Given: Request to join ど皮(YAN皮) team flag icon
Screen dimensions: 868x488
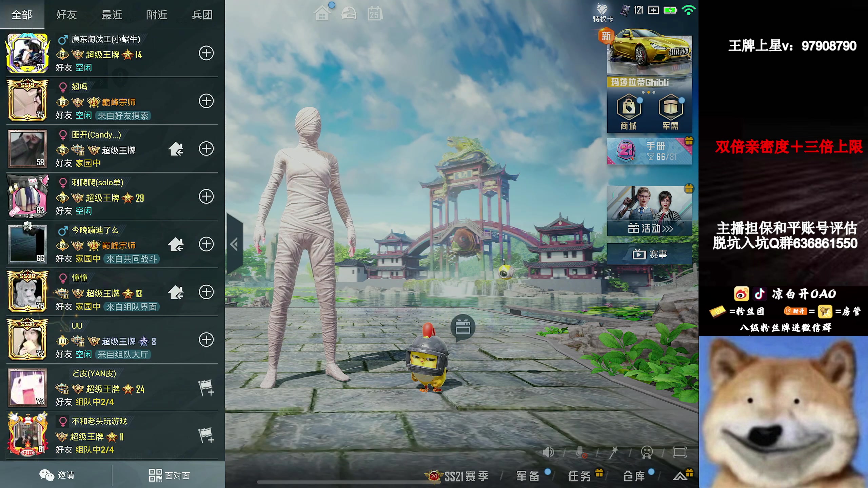Looking at the screenshot, I should pos(206,388).
